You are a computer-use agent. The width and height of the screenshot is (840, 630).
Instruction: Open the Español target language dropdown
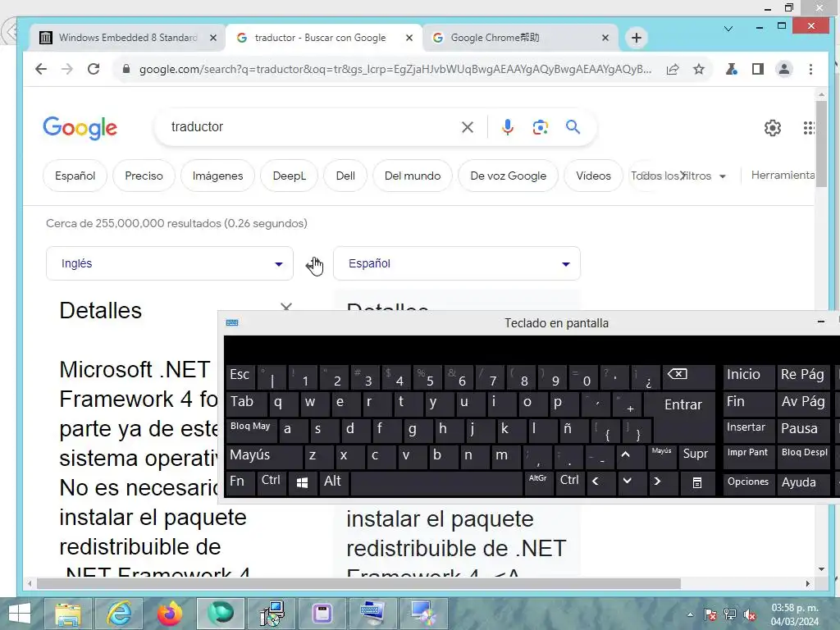456,263
